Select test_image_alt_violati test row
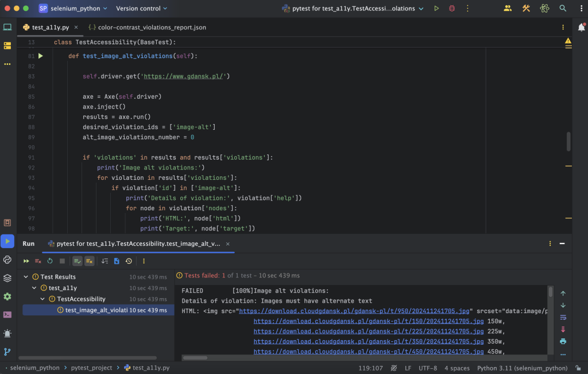 (98, 310)
